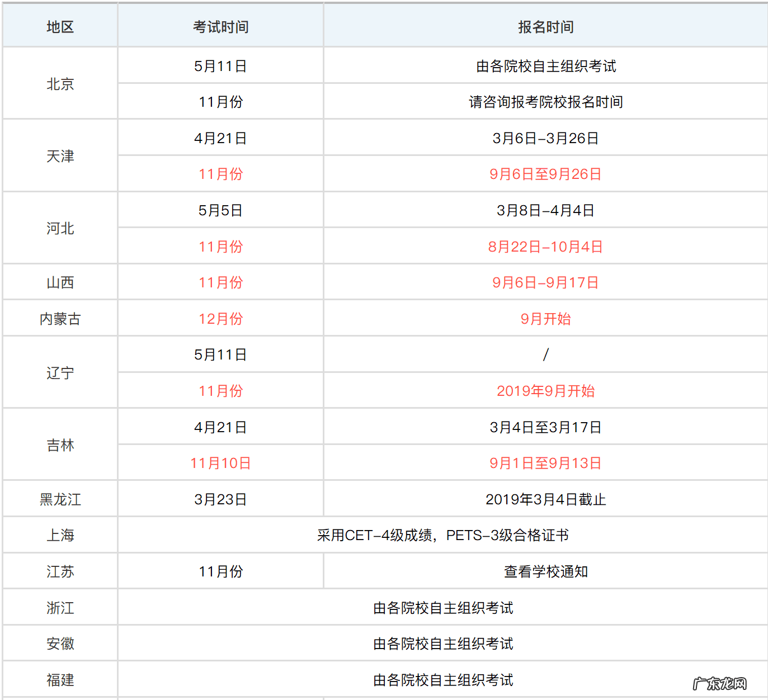
Task: Click 由各院校自主组织考试 in the 安徽 row
Action: tap(442, 644)
